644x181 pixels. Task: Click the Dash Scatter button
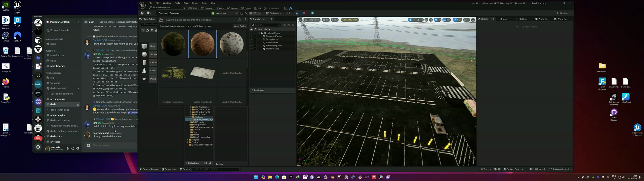232,8
